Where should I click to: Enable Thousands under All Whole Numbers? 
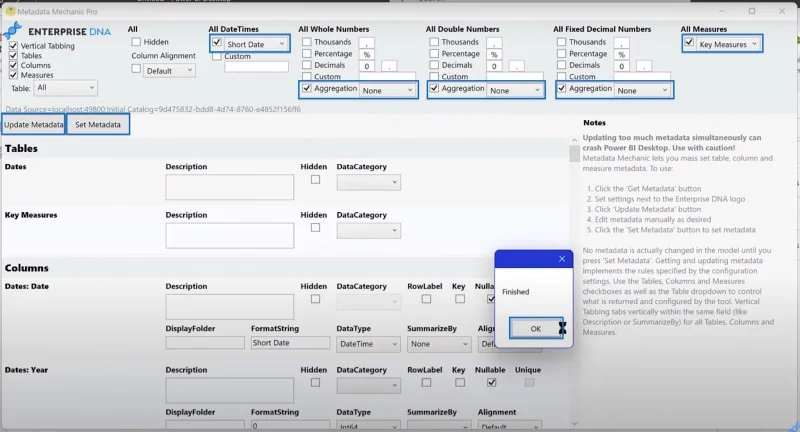pyautogui.click(x=307, y=42)
